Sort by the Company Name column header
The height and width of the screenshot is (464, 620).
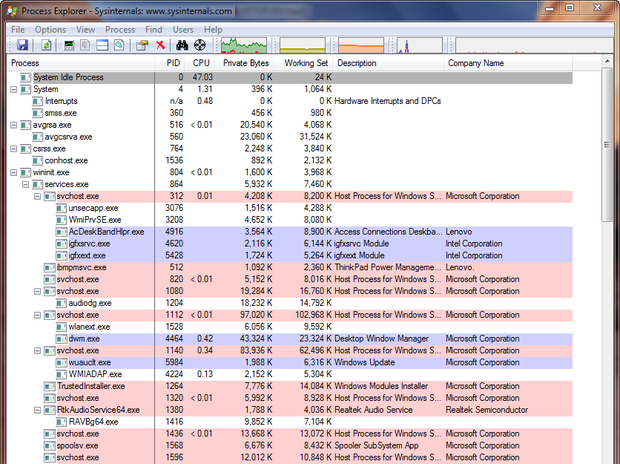coord(508,63)
